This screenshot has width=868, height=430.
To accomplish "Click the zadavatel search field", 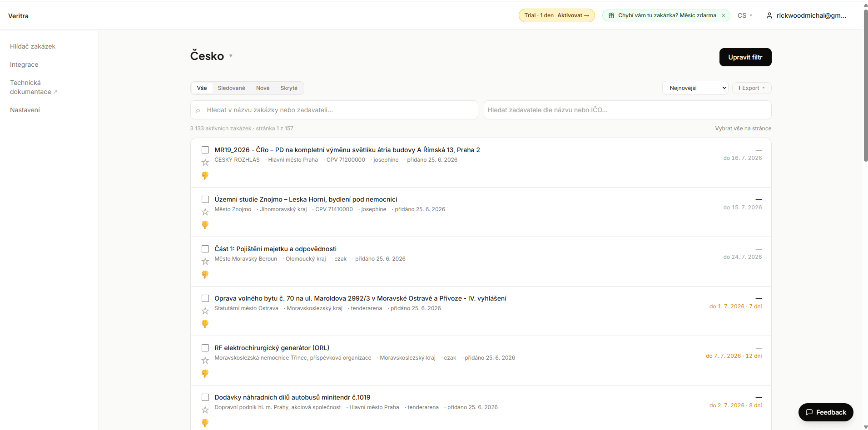I will point(628,110).
